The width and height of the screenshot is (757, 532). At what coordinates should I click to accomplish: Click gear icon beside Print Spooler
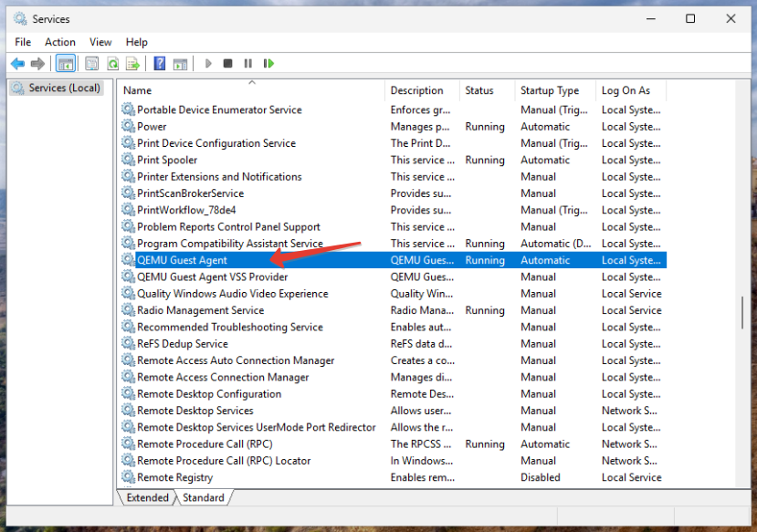click(x=128, y=160)
